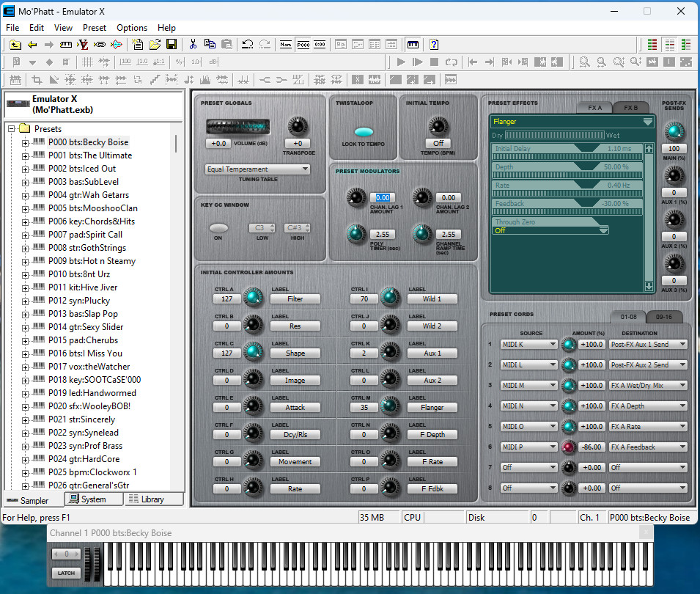This screenshot has height=594, width=700.
Task: Click the Chan Lag 1 amount field
Action: coord(383,197)
